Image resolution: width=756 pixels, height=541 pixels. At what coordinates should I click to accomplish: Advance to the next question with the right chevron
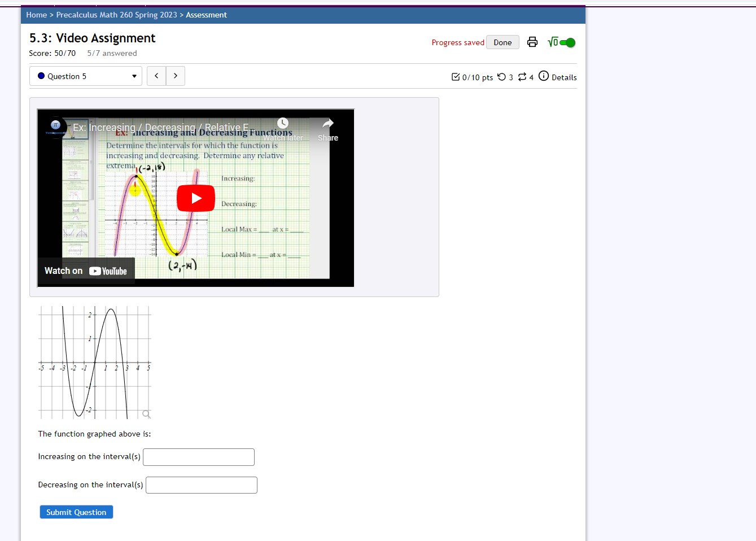point(175,76)
